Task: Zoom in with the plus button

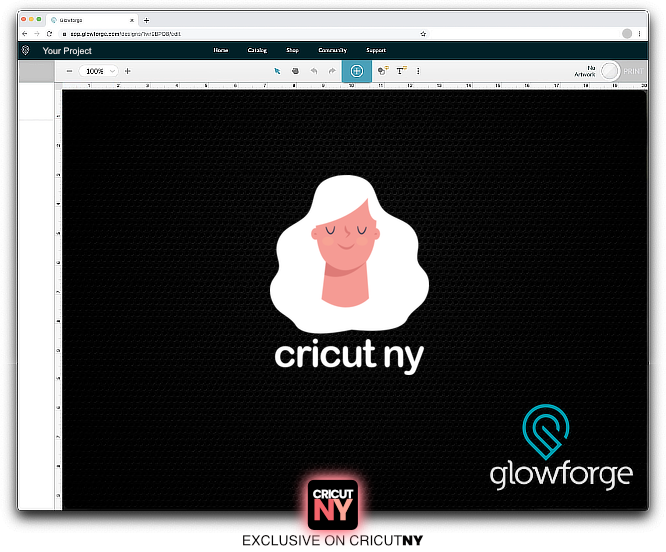Action: click(127, 71)
